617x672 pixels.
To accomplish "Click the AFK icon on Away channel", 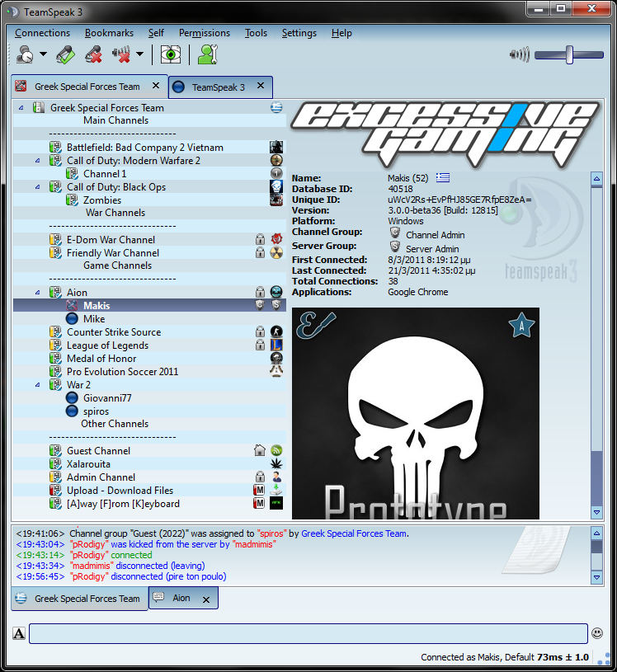I will 276,503.
